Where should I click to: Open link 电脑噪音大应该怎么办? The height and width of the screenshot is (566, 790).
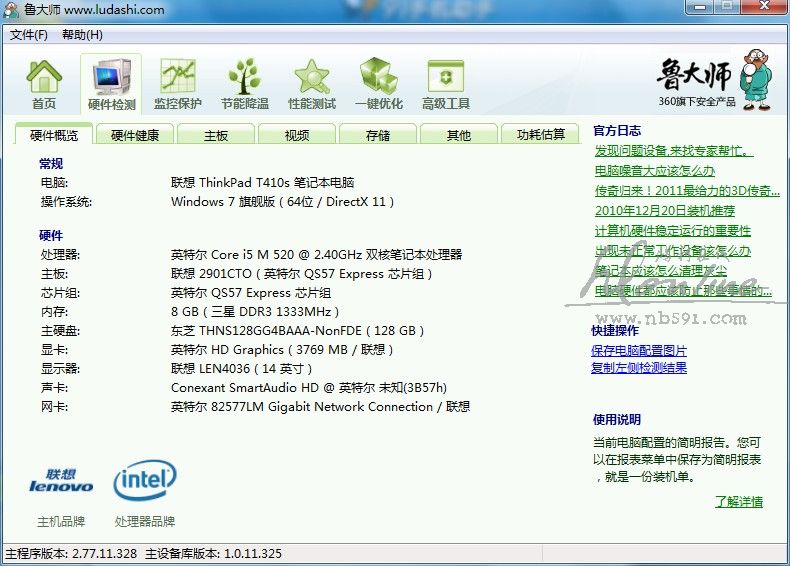(x=654, y=171)
